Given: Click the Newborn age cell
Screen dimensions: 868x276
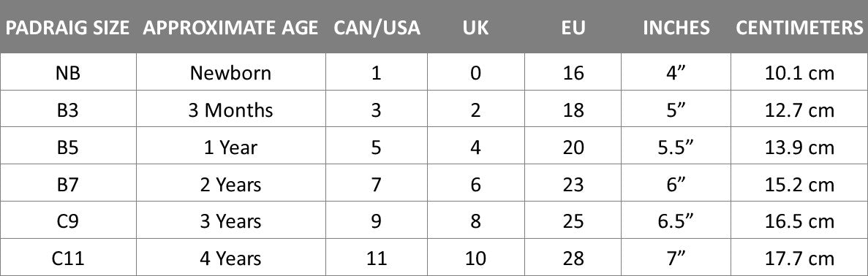Looking at the screenshot, I should [x=230, y=73].
